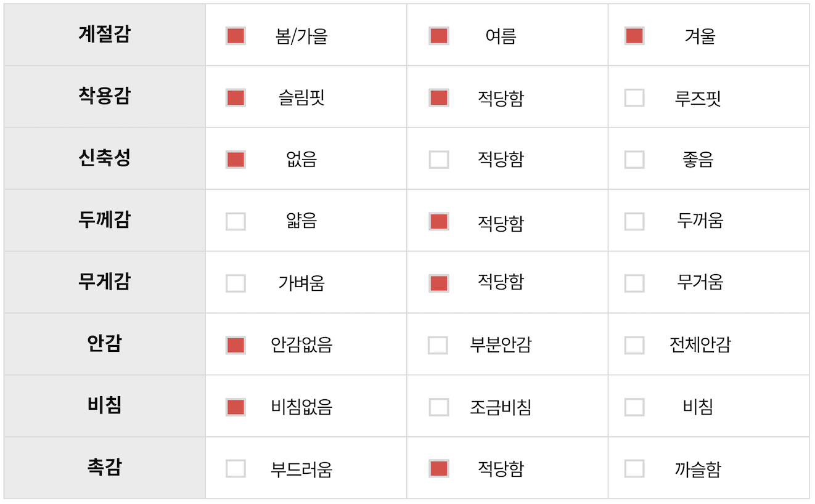Select the 촉감 row header
This screenshot has height=504, width=815.
click(104, 467)
